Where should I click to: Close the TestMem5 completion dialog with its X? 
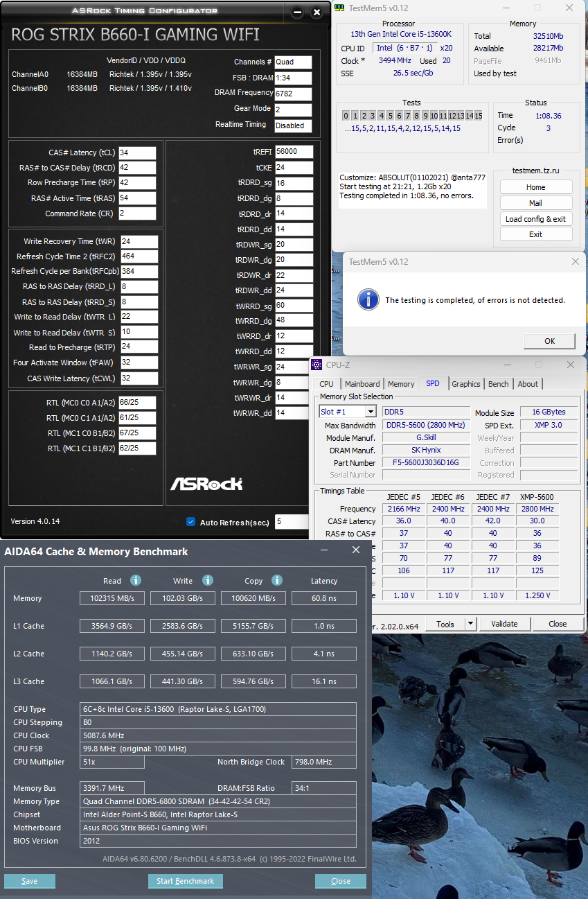point(576,261)
